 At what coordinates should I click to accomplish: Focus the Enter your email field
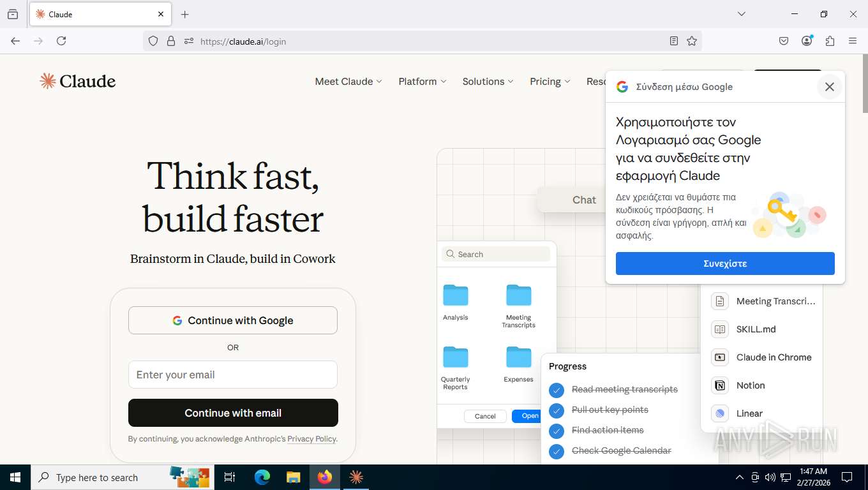click(x=233, y=375)
